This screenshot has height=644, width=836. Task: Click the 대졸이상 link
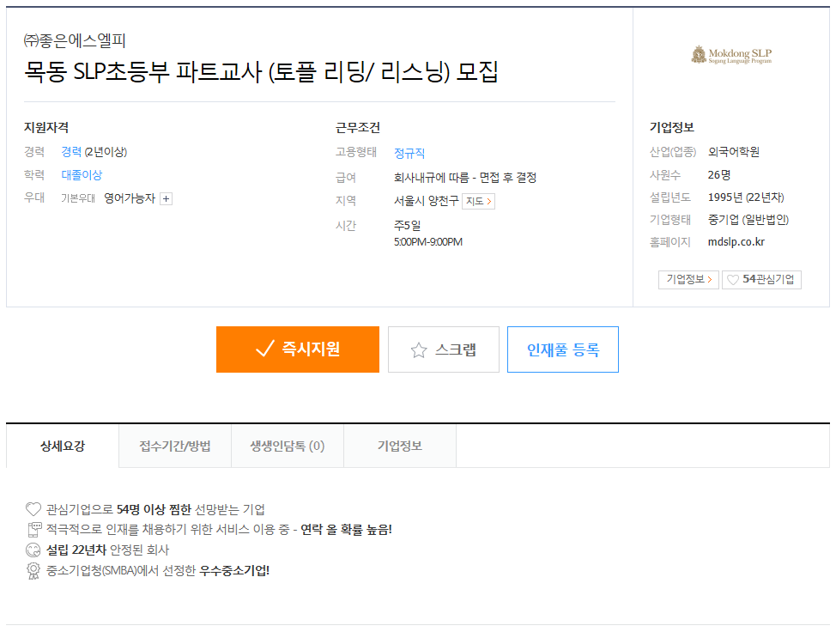point(82,175)
